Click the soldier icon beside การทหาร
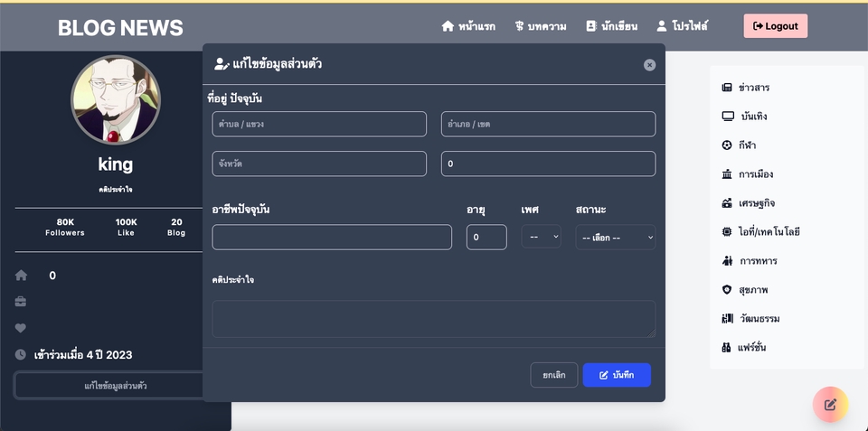 727,260
